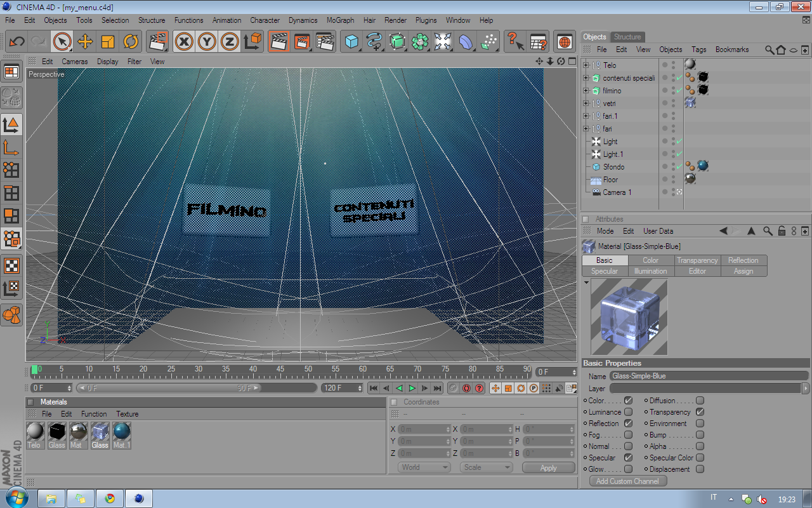This screenshot has height=508, width=812.
Task: Enable the Glow channel checkbox
Action: 628,469
